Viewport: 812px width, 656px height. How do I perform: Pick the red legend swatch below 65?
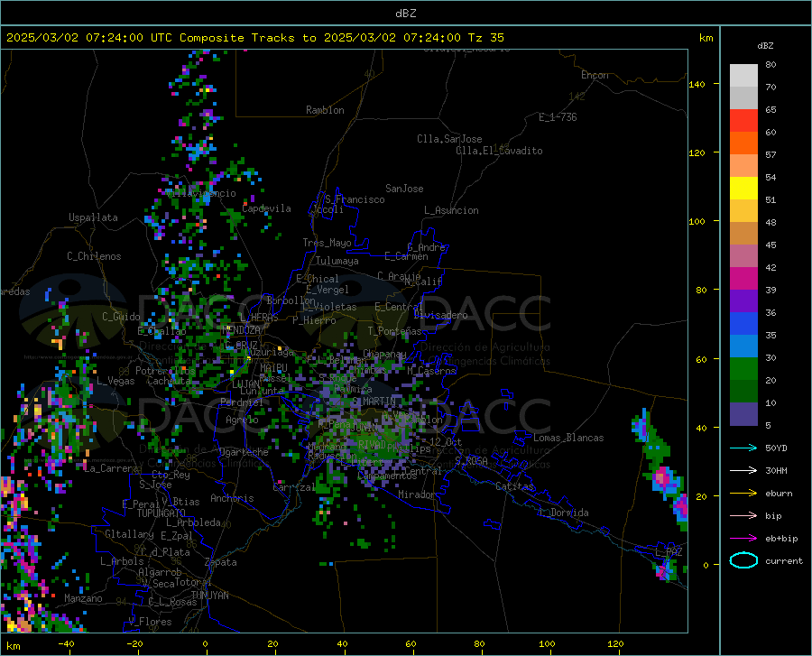tap(743, 120)
